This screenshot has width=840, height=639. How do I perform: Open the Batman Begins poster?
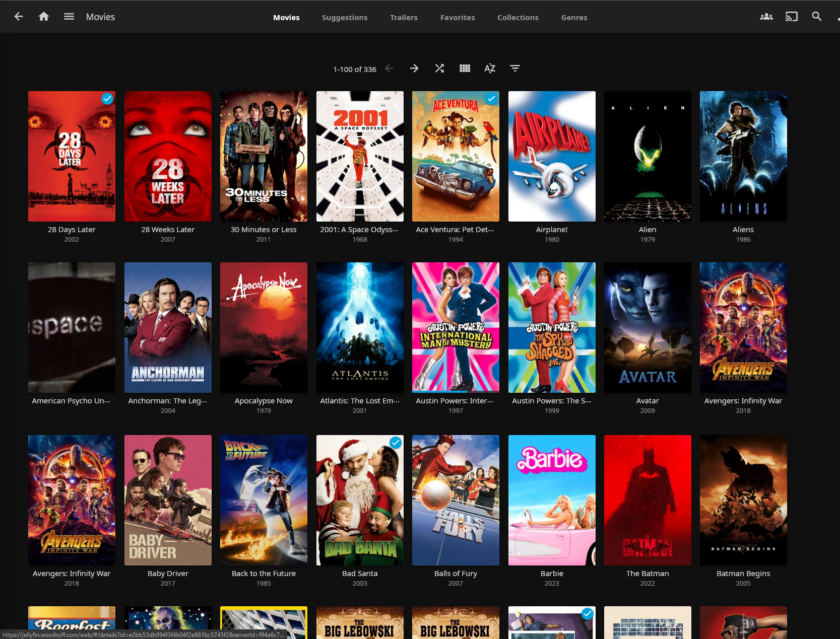pyautogui.click(x=743, y=500)
